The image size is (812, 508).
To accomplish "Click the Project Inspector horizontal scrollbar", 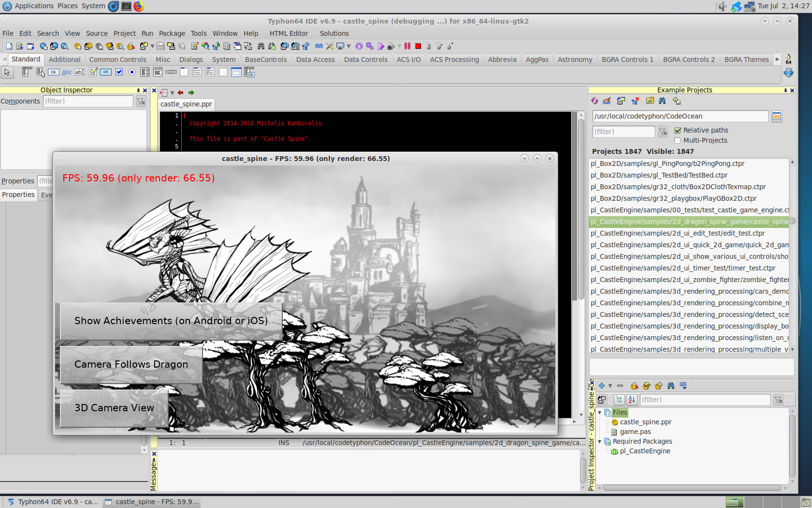I will [692, 488].
